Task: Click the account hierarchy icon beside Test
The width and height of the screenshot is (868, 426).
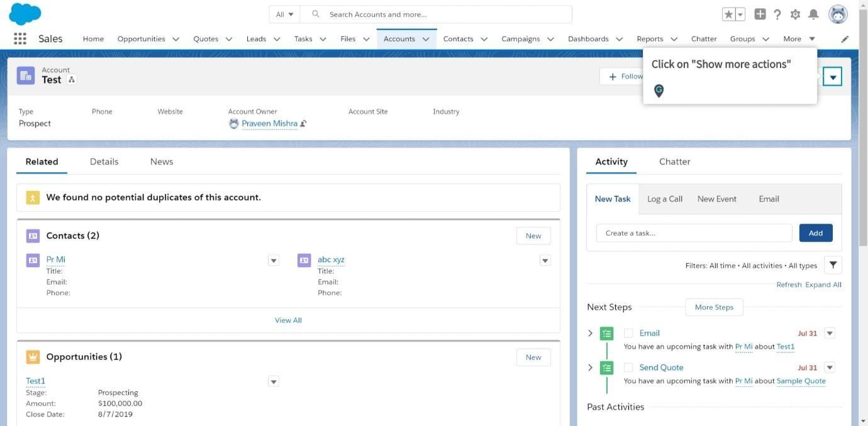Action: pyautogui.click(x=72, y=80)
